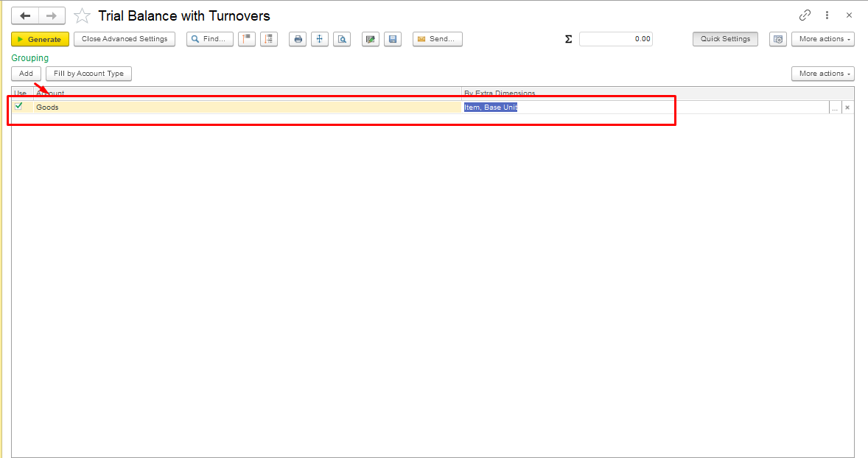Open the report settings icon beside Quick Settings

[777, 39]
